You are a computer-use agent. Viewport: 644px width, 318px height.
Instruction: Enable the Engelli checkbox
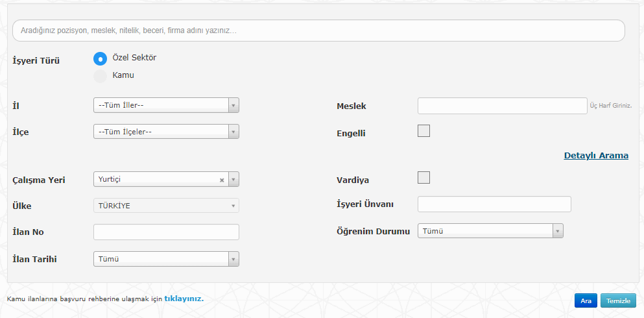pyautogui.click(x=424, y=130)
